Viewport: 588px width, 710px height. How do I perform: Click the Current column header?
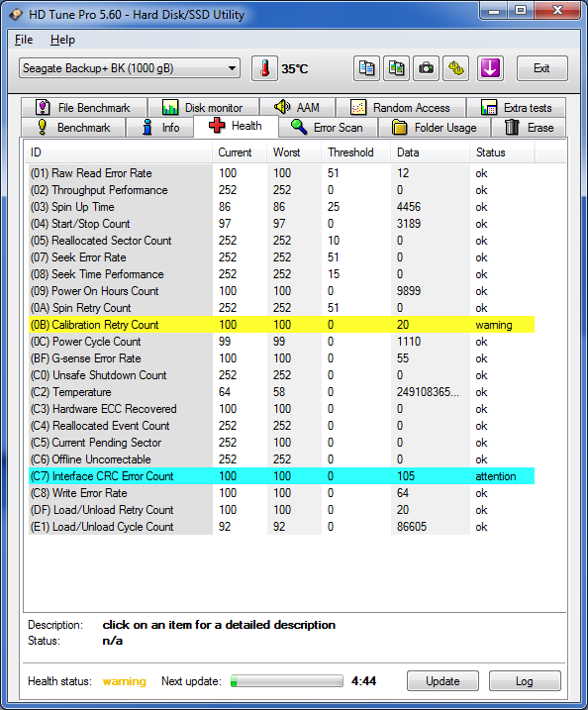(x=240, y=152)
